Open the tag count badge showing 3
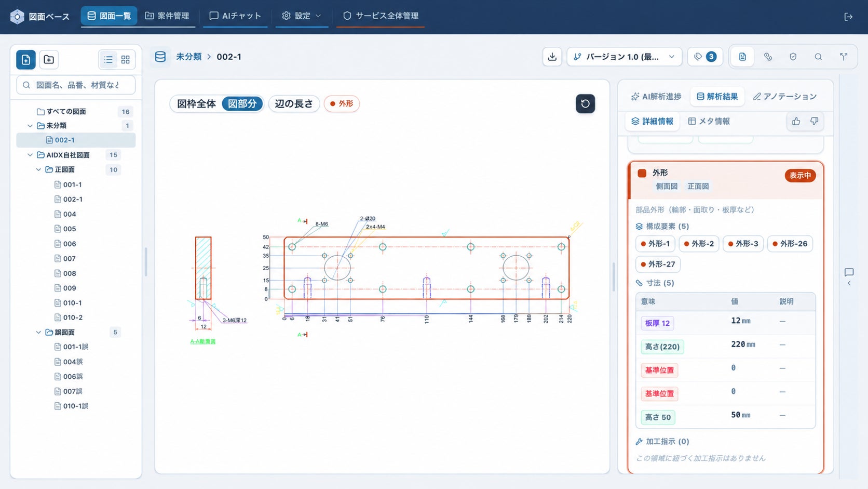Screen dimensions: 868x489 tap(705, 57)
